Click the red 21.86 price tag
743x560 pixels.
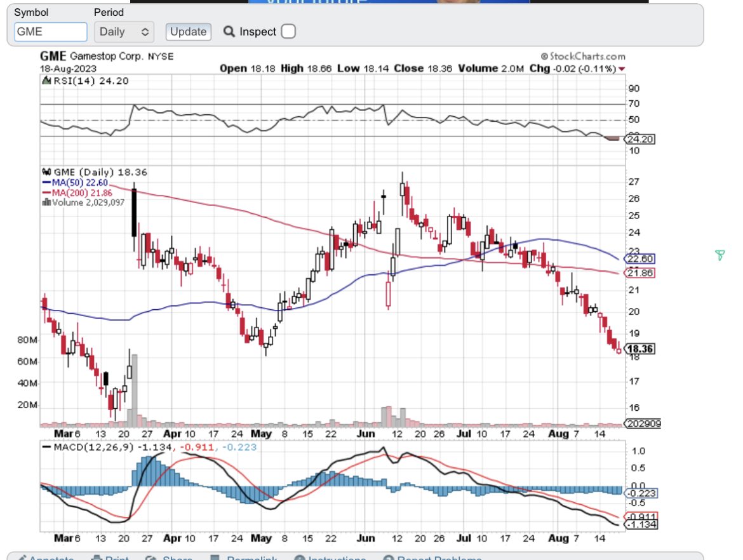tap(639, 273)
